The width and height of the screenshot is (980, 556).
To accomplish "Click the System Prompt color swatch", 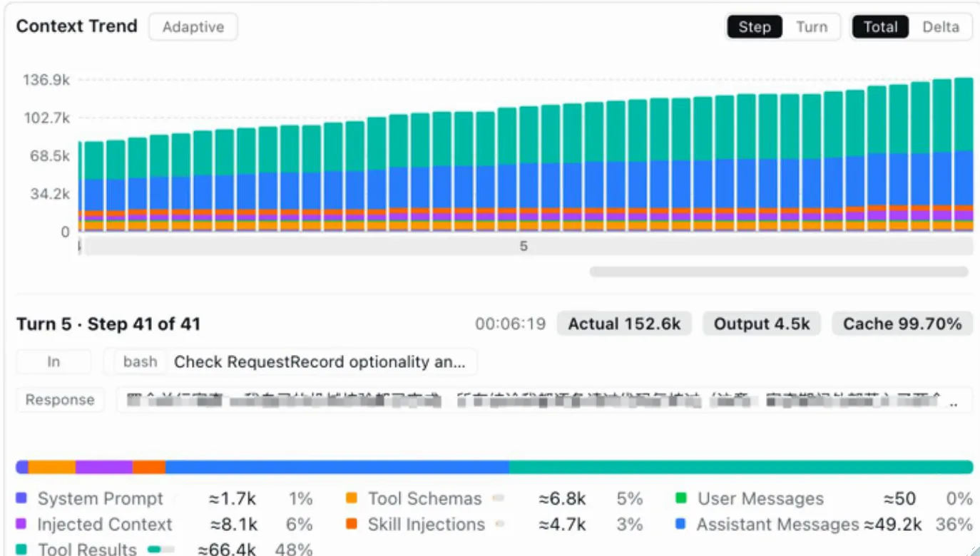I will tap(21, 498).
